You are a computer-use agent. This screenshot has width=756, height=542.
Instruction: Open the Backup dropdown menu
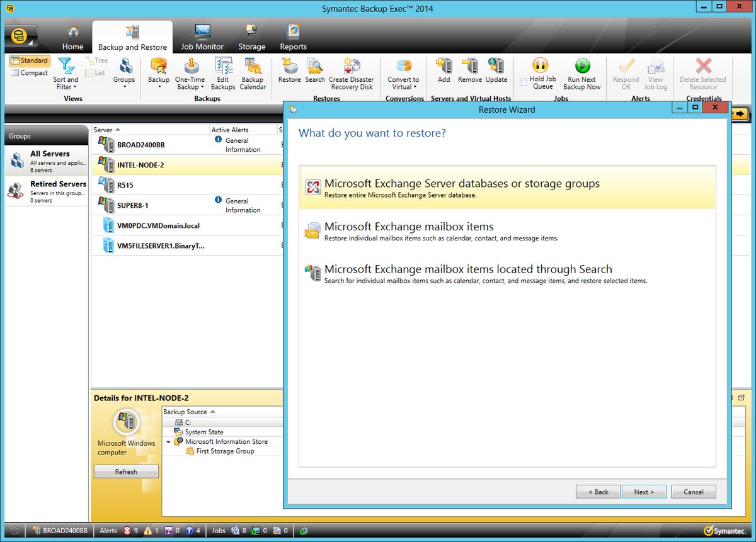158,71
